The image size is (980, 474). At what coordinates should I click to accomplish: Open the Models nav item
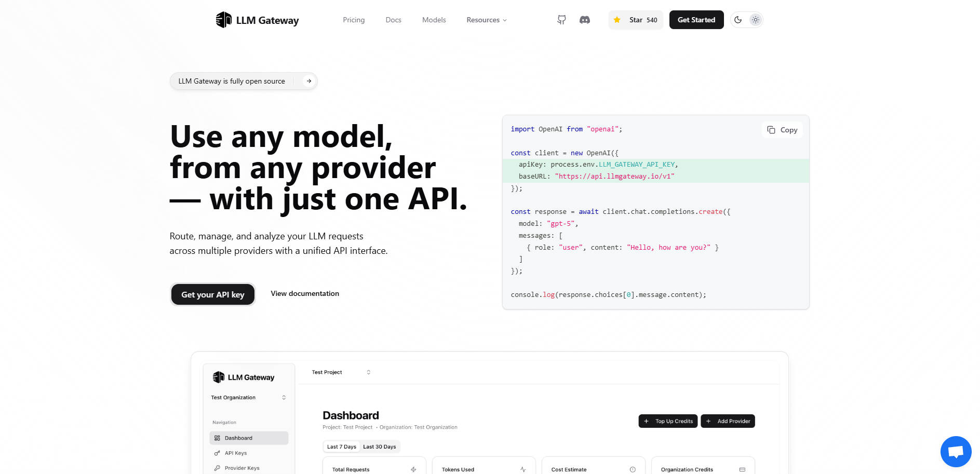[x=434, y=20]
